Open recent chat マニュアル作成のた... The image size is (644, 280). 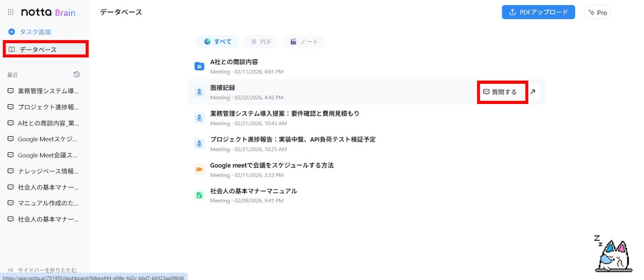pos(43,203)
